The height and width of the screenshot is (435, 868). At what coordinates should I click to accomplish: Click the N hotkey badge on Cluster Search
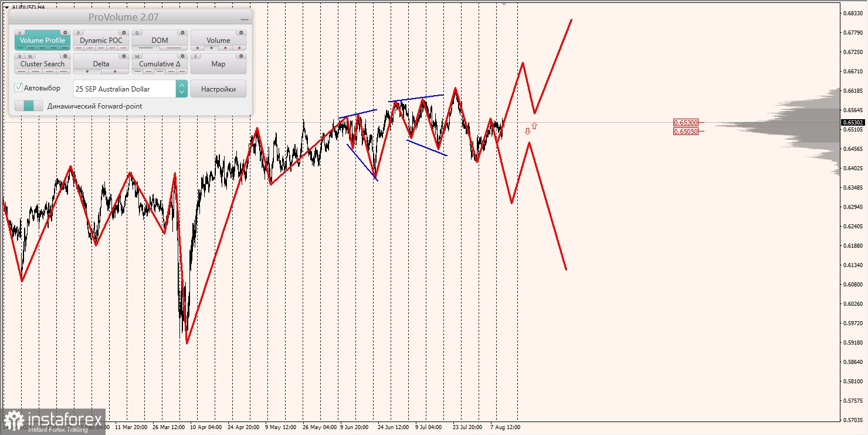coord(30,56)
